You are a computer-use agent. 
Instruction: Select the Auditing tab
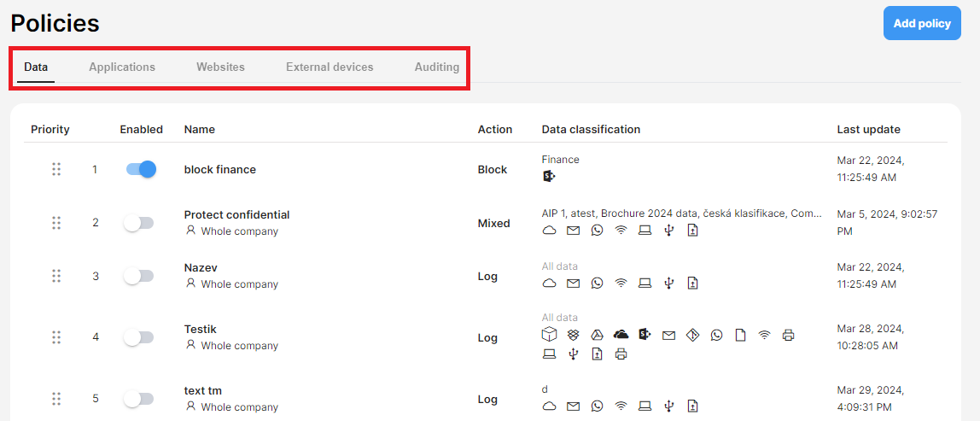[x=437, y=67]
